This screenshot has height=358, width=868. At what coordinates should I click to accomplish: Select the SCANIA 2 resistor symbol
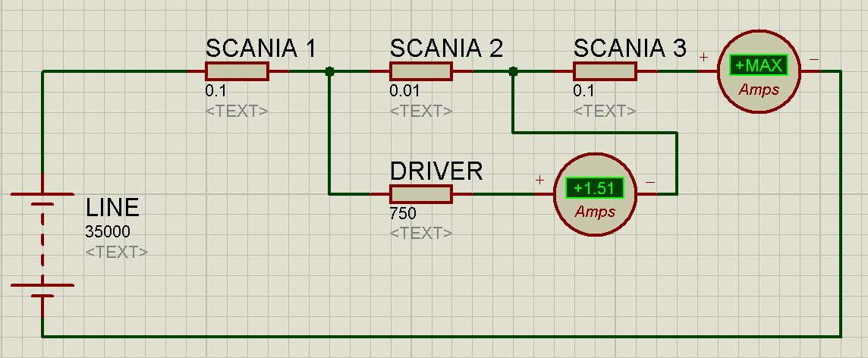[x=421, y=71]
